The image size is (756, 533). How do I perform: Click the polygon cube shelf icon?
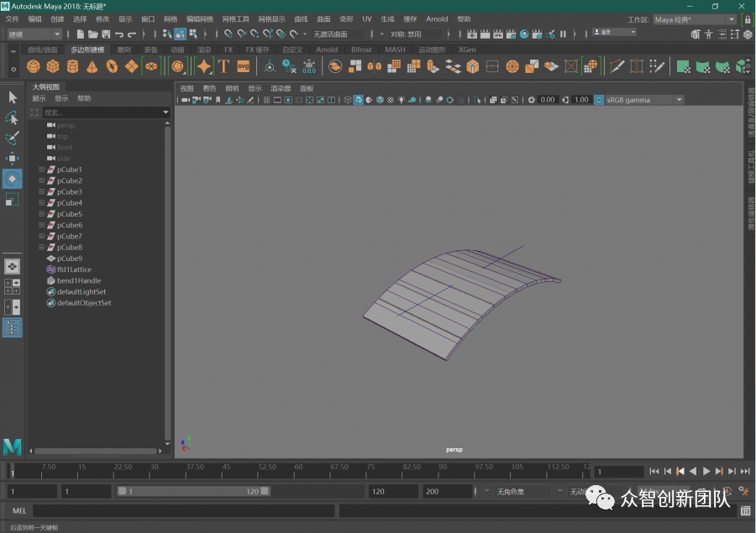click(x=53, y=66)
